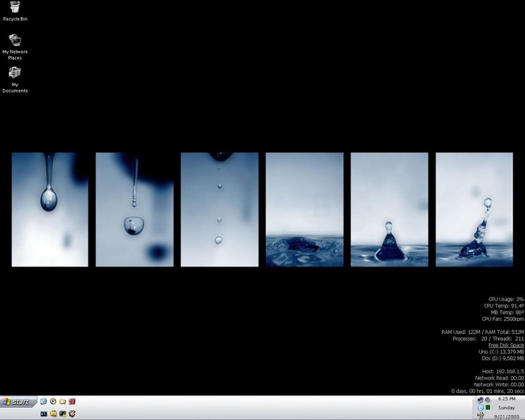
Task: Click the MB Temp: 86° readout
Action: 507,313
